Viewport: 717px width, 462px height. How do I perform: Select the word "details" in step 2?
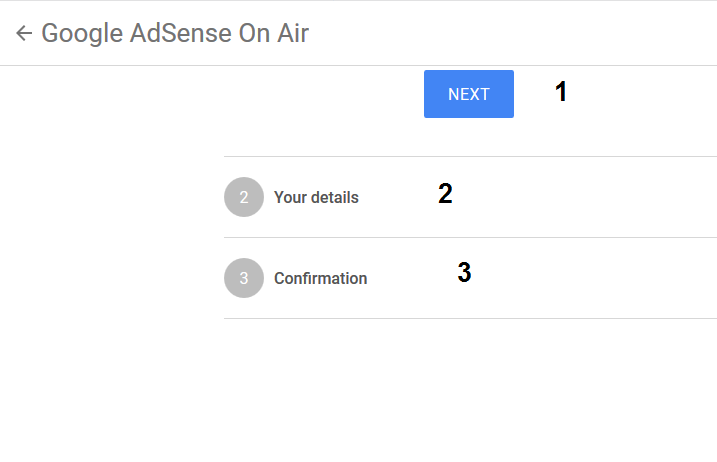(x=335, y=197)
